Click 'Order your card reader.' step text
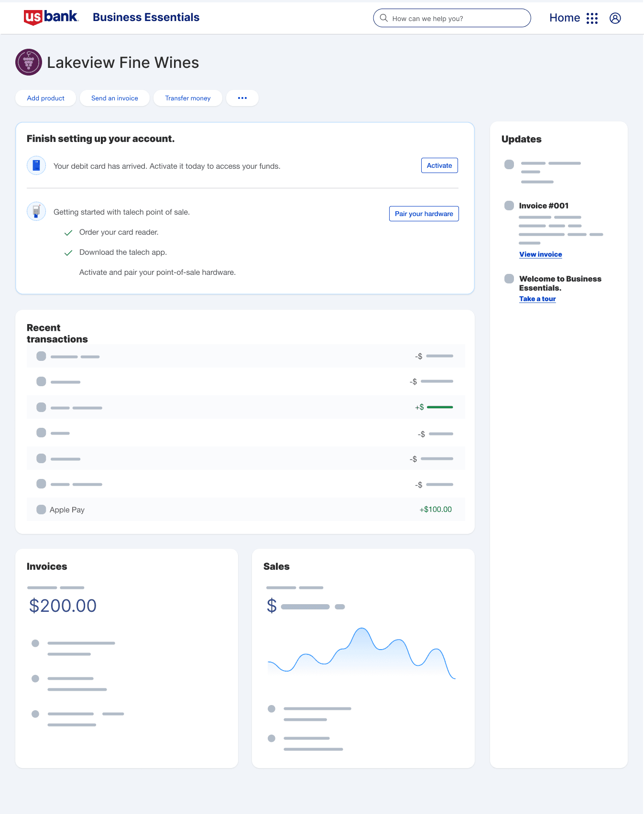Viewport: 644px width, 814px height. 119,232
